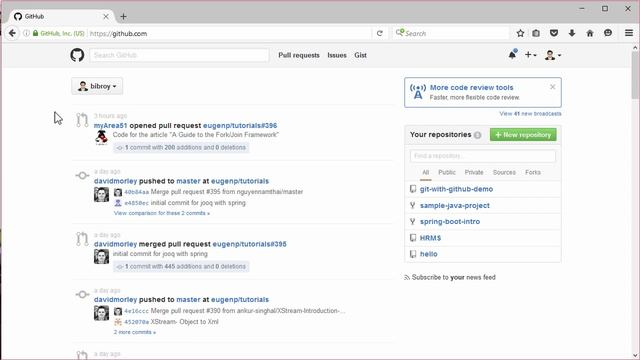Go back with browser back arrow
The width and height of the screenshot is (640, 360).
12,33
